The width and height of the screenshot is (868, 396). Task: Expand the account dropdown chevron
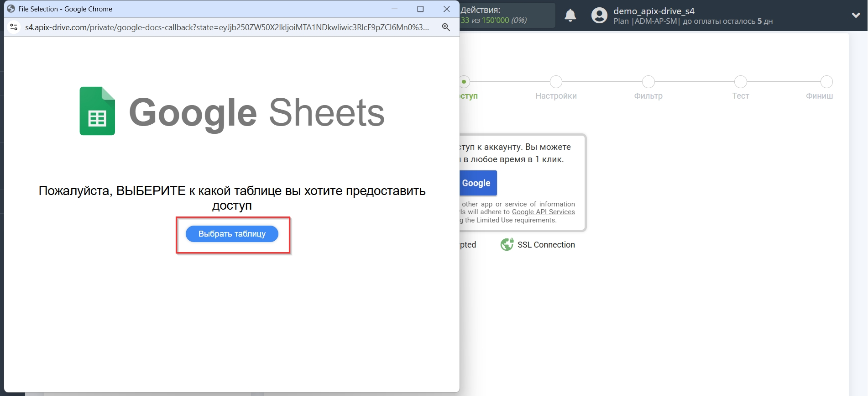pyautogui.click(x=856, y=15)
